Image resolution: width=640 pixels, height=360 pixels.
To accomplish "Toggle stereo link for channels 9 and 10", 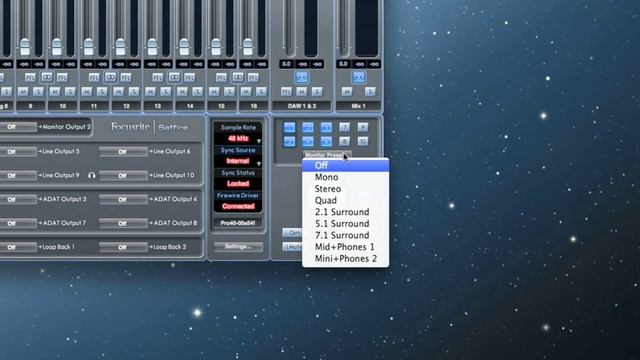I will coord(46,77).
